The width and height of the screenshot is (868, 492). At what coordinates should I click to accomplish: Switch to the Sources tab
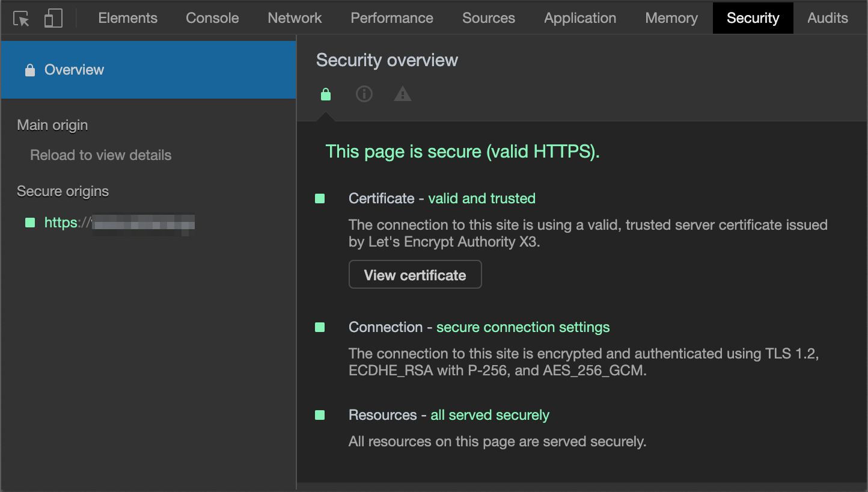pos(488,18)
